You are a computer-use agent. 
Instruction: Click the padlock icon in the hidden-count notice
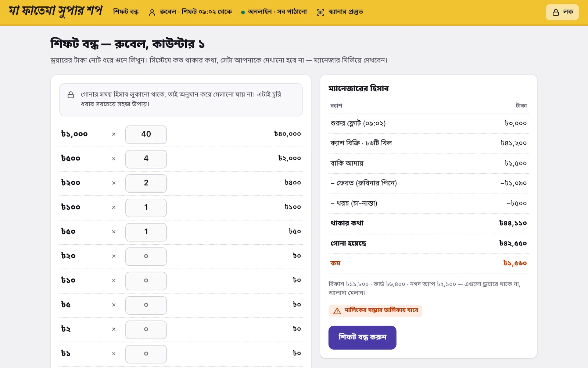pos(71,95)
